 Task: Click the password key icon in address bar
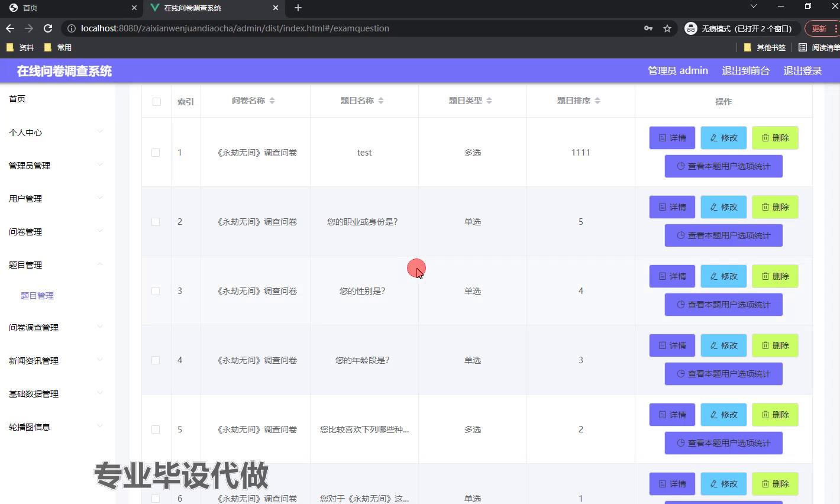point(648,28)
